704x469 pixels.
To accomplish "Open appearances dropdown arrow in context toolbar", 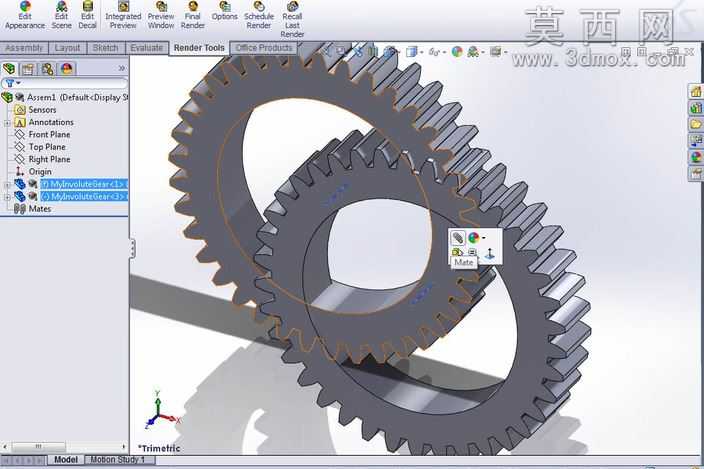I will coord(484,238).
